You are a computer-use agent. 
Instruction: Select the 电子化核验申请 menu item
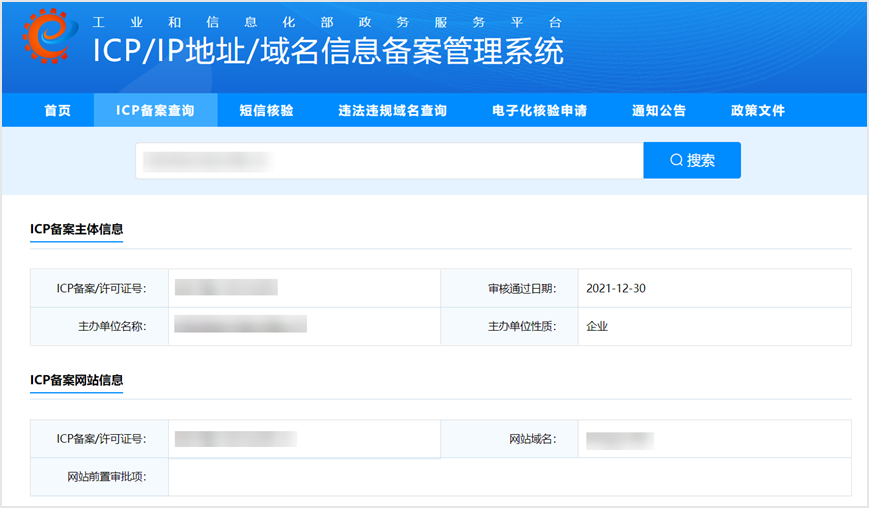coord(539,111)
